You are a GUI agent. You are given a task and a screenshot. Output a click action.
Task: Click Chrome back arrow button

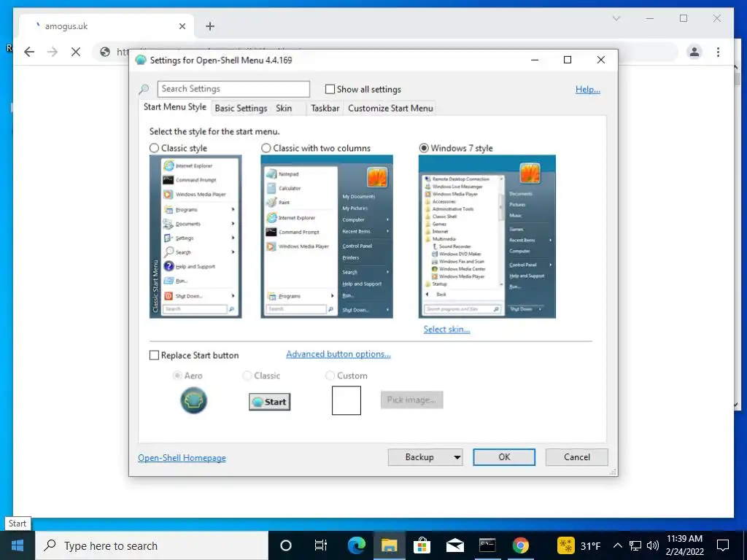(29, 52)
